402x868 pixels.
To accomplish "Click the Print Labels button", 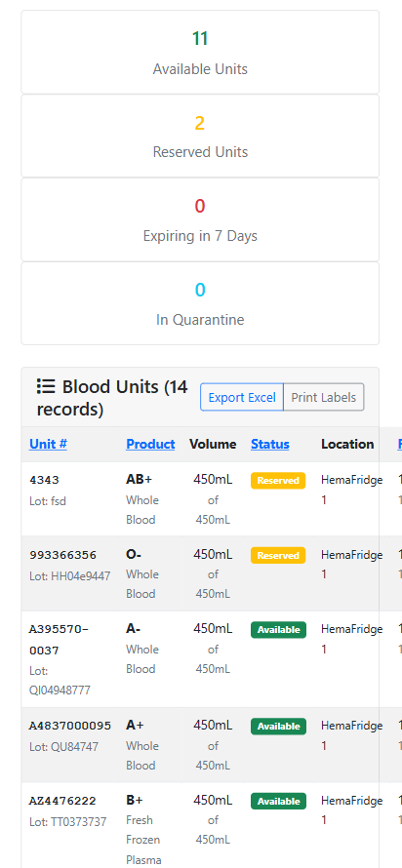I will [x=323, y=398].
